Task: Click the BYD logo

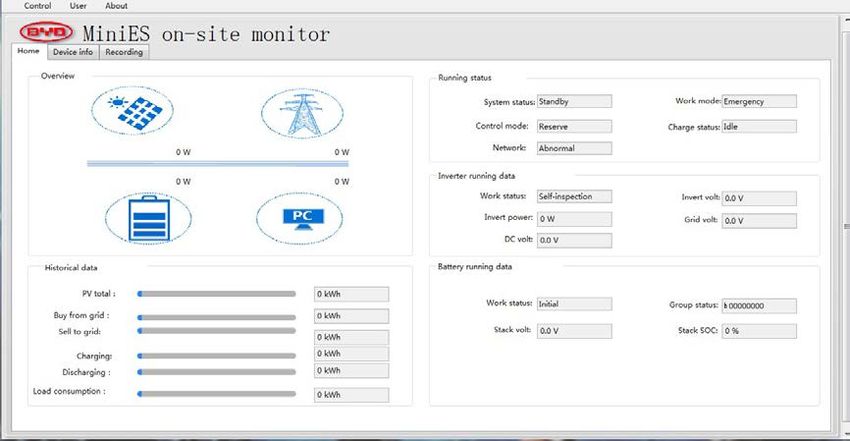Action: coord(46,32)
